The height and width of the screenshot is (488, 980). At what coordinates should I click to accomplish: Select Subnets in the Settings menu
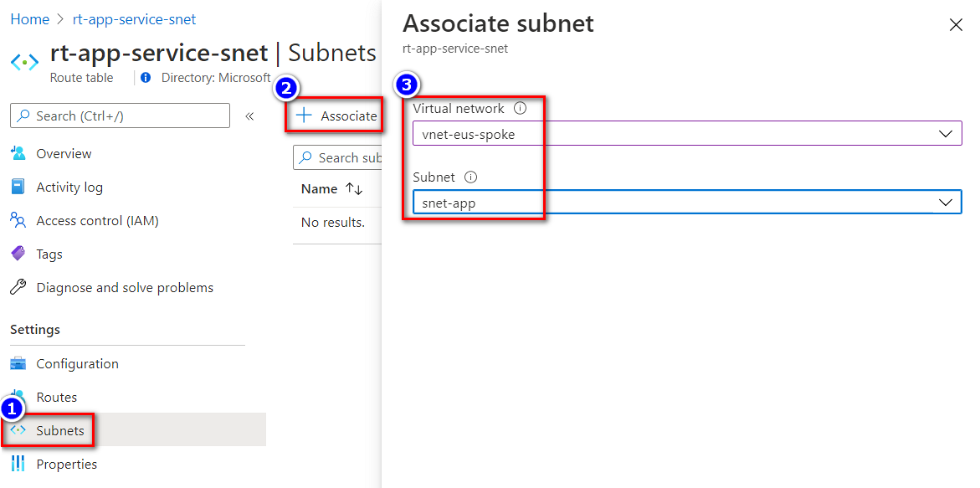point(59,430)
